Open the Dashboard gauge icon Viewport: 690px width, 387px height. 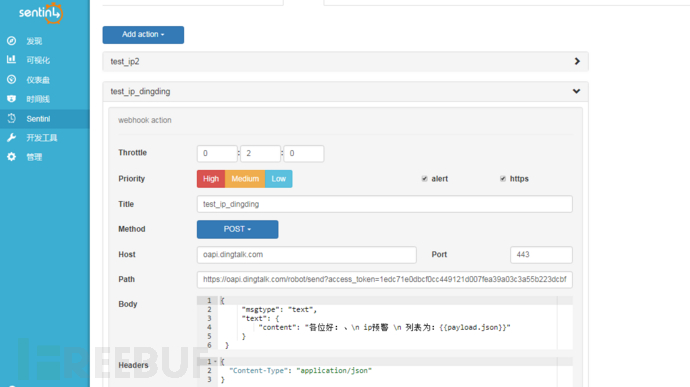click(11, 79)
